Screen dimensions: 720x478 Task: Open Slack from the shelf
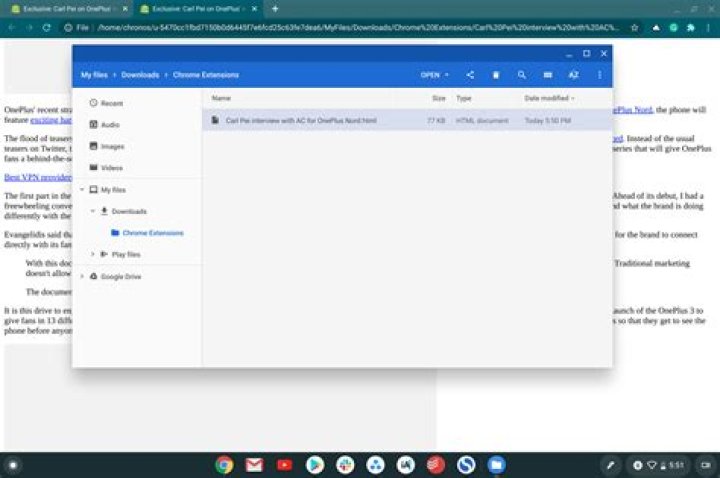[x=345, y=465]
